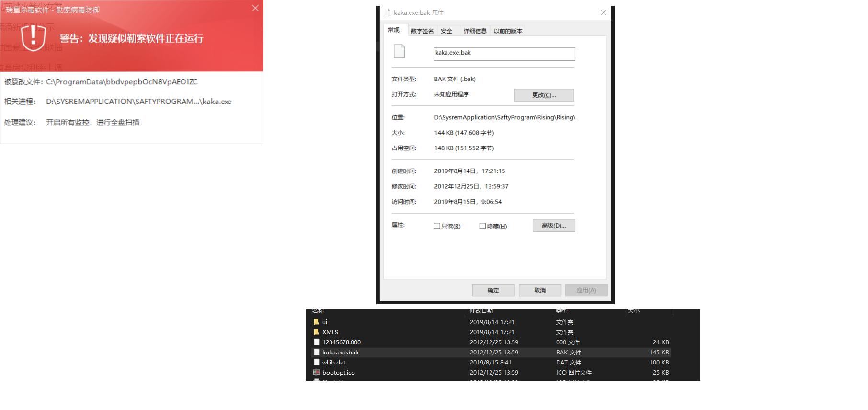Select the XMLS folder name
Viewport: 868px width, 410px height.
330,332
